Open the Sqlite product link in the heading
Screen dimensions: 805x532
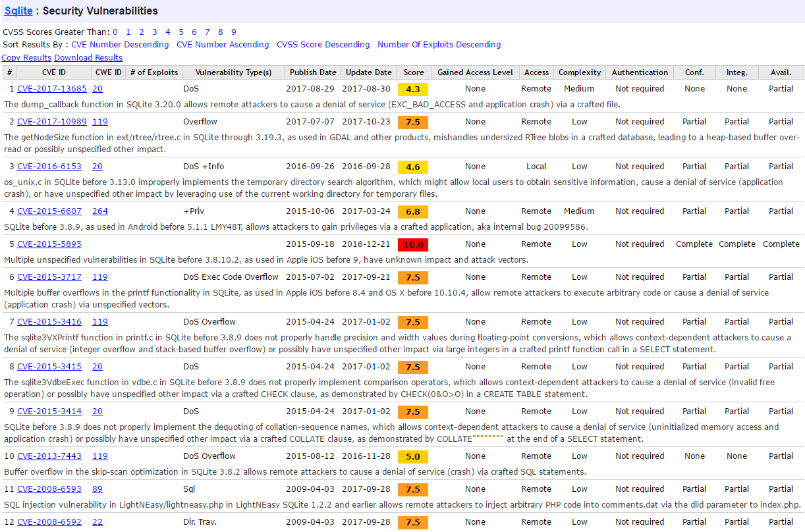(x=18, y=11)
